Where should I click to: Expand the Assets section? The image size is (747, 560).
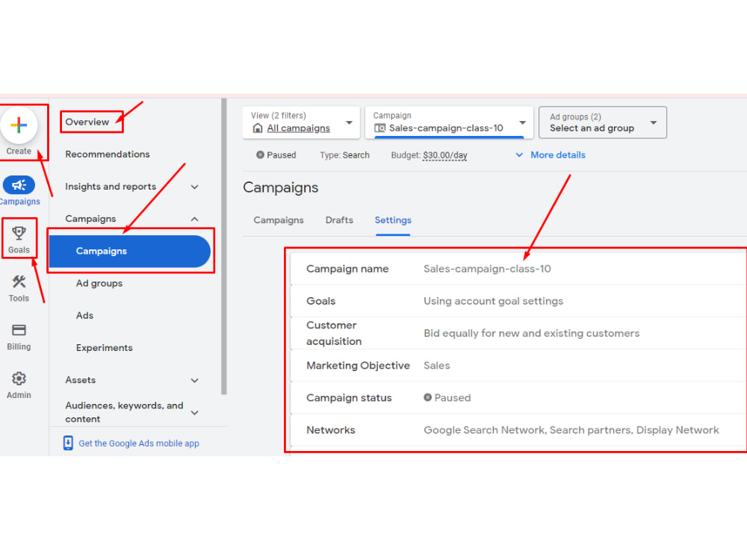(194, 380)
